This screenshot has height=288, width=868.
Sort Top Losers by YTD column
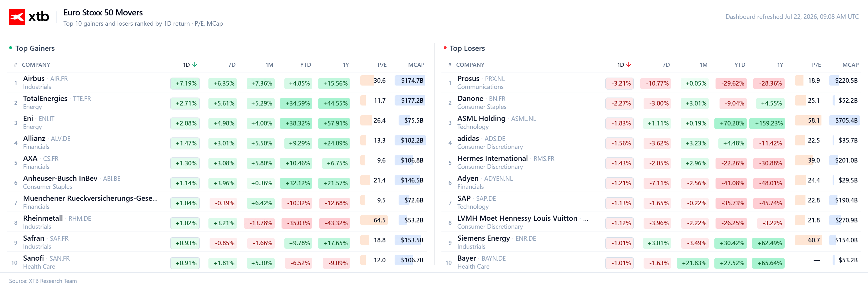click(740, 65)
